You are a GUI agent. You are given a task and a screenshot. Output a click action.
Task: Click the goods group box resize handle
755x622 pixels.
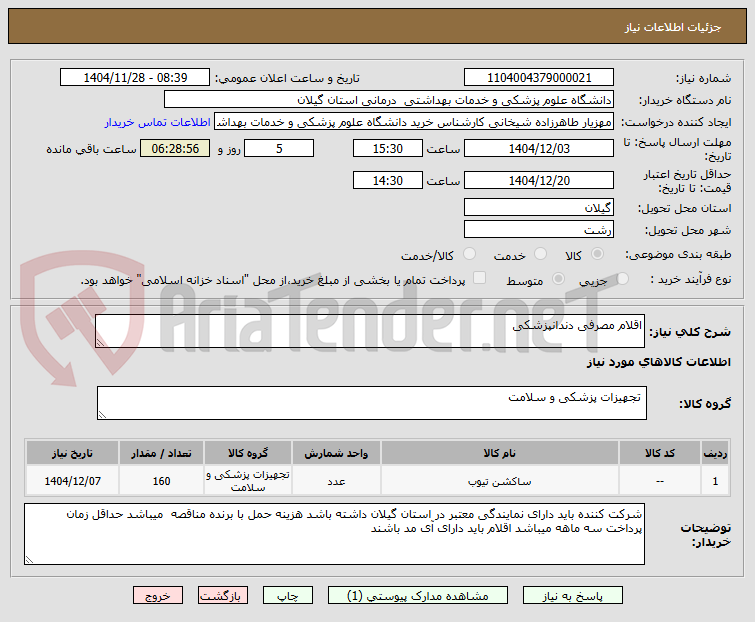pyautogui.click(x=102, y=415)
